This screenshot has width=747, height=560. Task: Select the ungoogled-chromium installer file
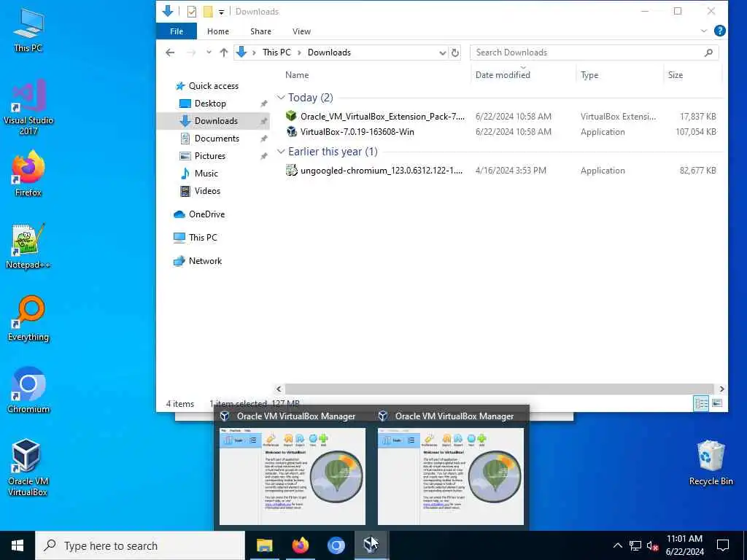(x=381, y=171)
